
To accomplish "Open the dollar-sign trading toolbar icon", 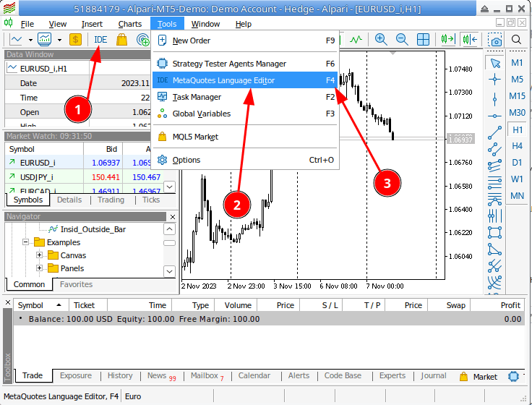I will pyautogui.click(x=75, y=40).
